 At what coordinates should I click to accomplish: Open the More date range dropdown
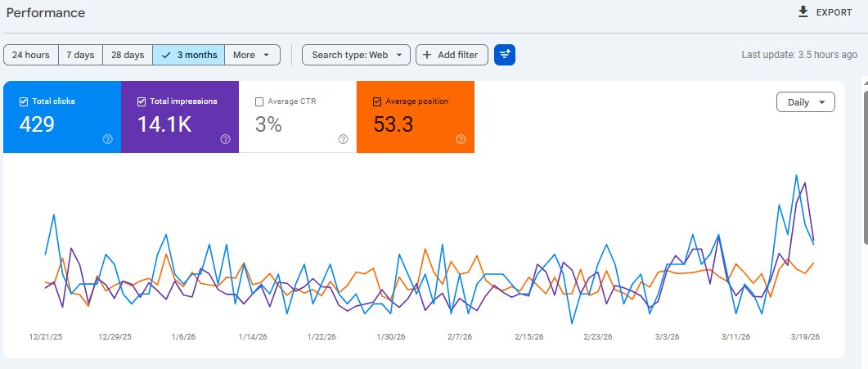(253, 55)
